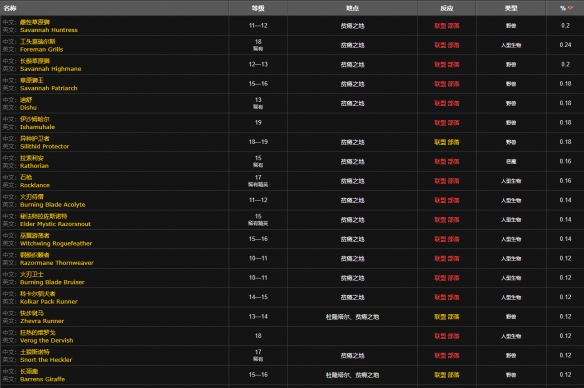
Task: Select 人型生物 type in Verog the Dervish row
Action: 511,336
